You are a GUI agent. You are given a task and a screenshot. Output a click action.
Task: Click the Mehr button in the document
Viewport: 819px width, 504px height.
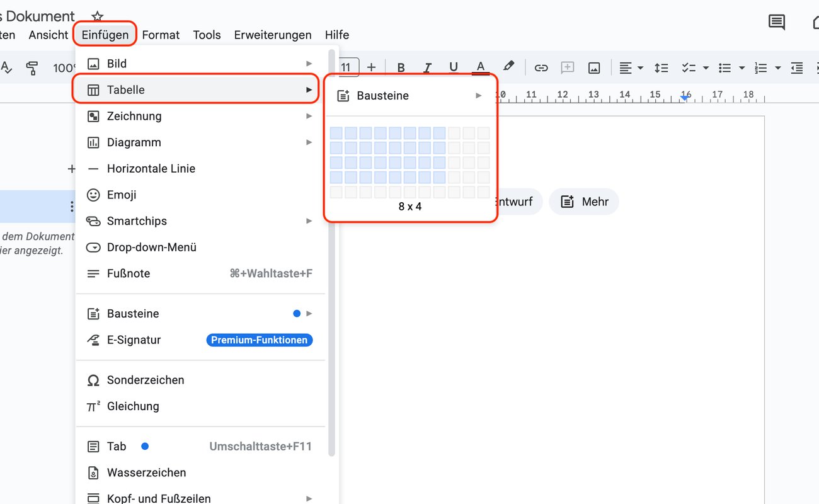584,202
